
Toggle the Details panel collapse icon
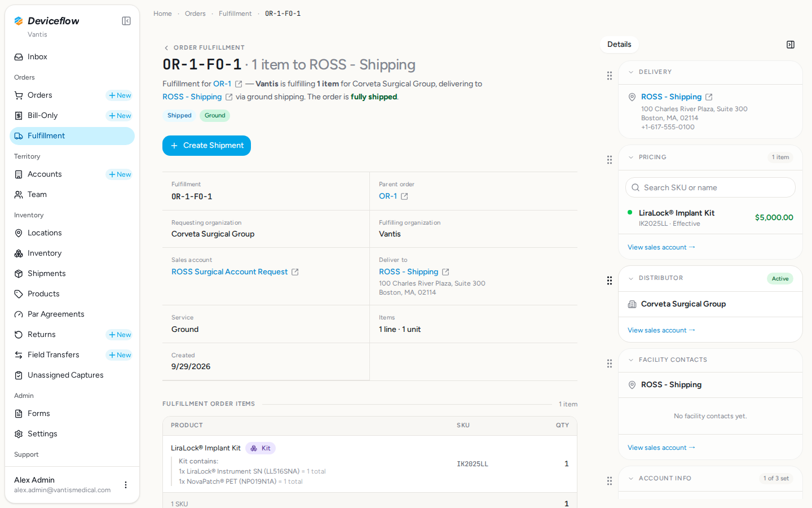791,45
